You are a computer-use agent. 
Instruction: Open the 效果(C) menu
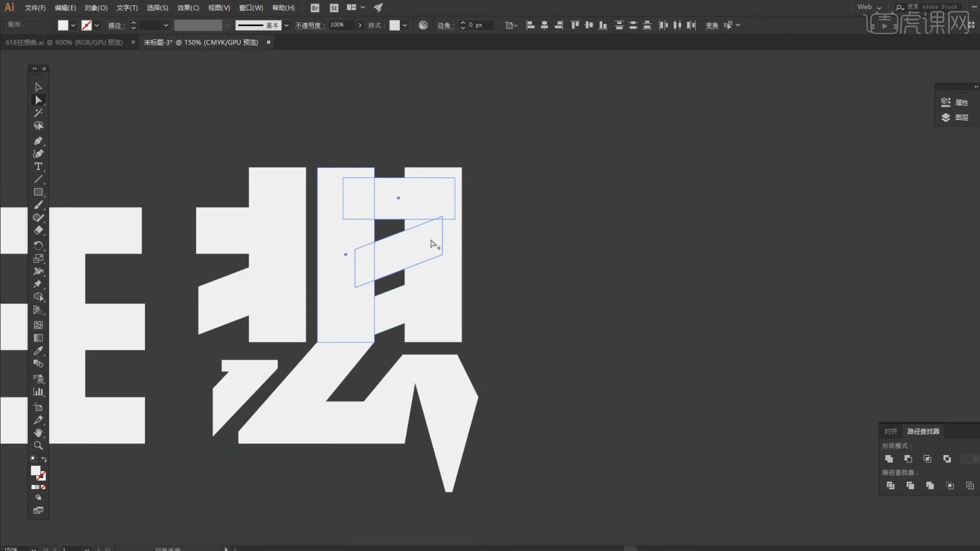[188, 8]
